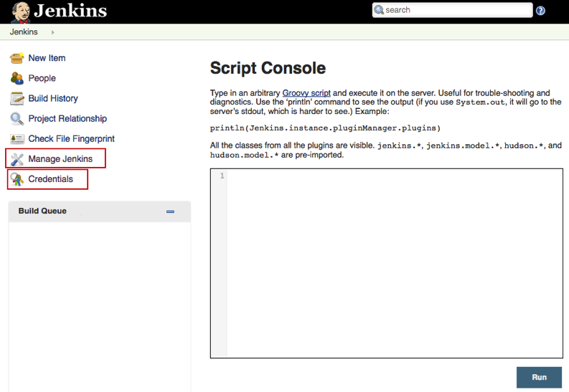
Task: Go to the Build History text link
Action: [x=53, y=98]
